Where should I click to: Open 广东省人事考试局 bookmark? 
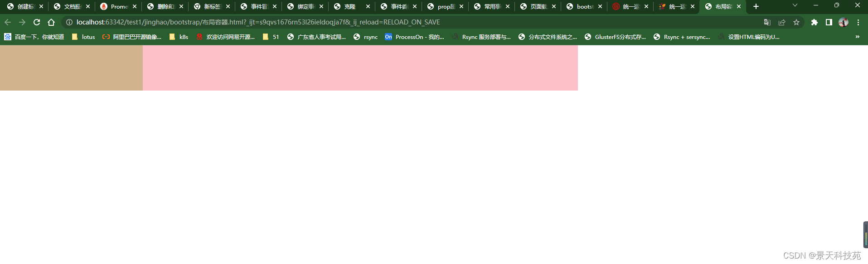(x=316, y=37)
